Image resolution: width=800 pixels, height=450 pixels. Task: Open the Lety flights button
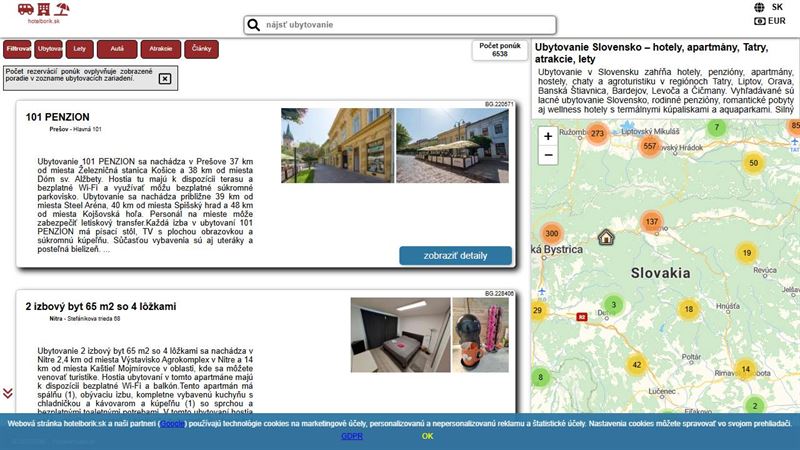click(x=80, y=49)
